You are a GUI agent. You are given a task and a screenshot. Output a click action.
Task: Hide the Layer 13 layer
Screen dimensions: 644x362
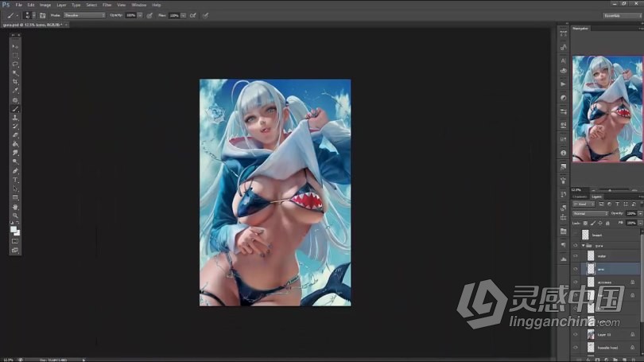[x=576, y=334]
